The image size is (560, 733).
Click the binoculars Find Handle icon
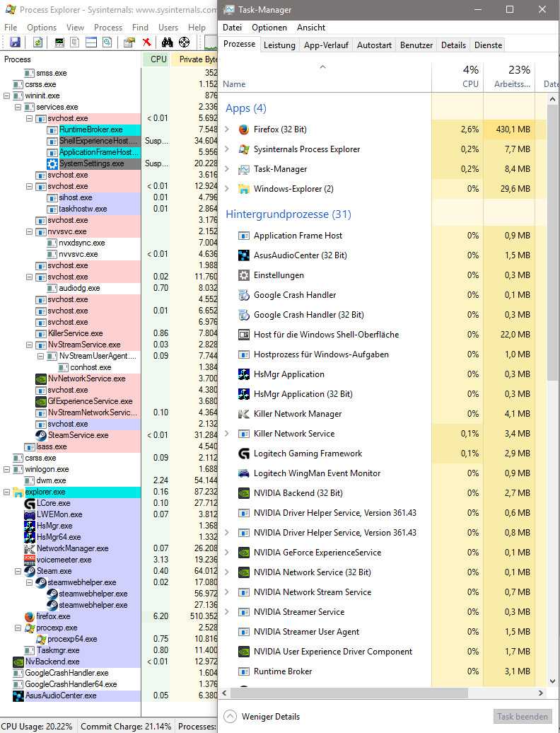coord(167,42)
